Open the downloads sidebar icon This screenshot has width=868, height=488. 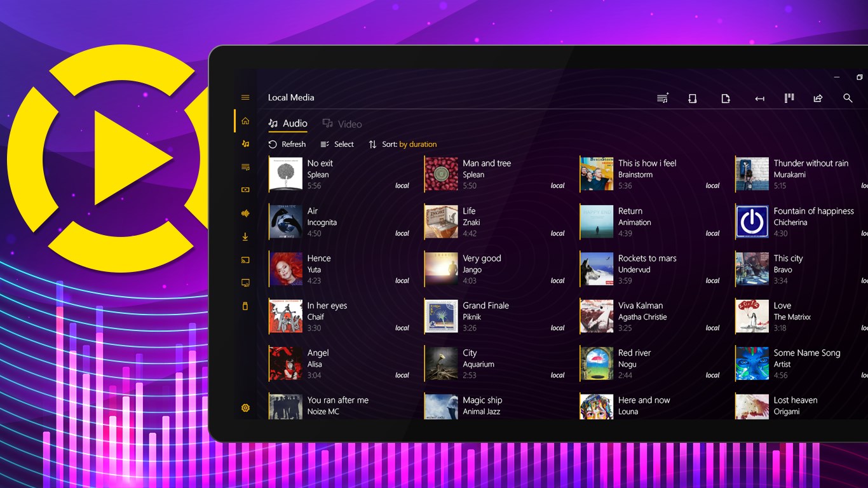245,236
